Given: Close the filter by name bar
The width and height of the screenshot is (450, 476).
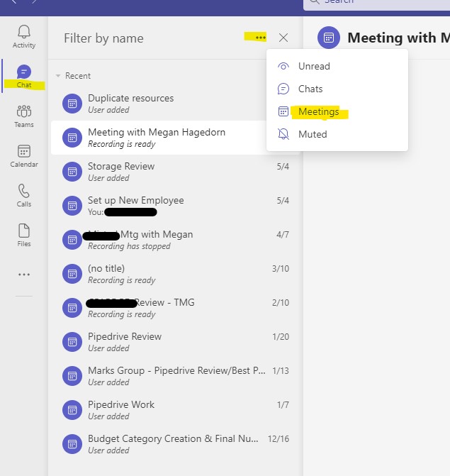Looking at the screenshot, I should (x=283, y=38).
